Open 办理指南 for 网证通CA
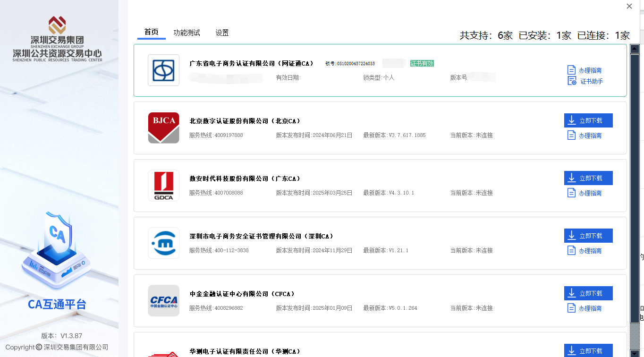The height and width of the screenshot is (357, 644). (585, 70)
